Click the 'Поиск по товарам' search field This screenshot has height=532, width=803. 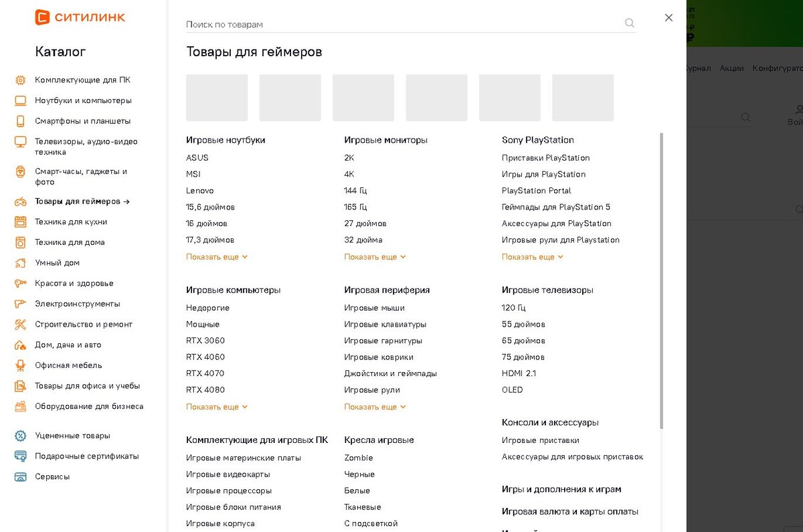pos(404,24)
